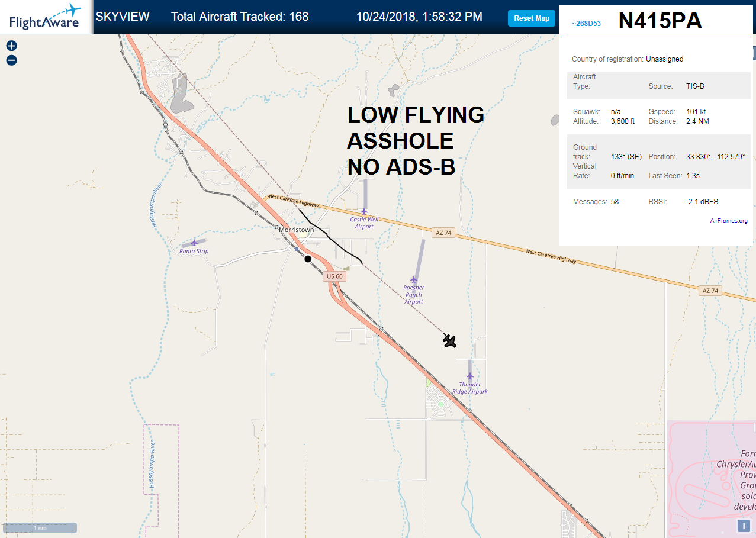Image resolution: width=756 pixels, height=538 pixels.
Task: Select the tracked aircraft icon on map
Action: tap(449, 340)
